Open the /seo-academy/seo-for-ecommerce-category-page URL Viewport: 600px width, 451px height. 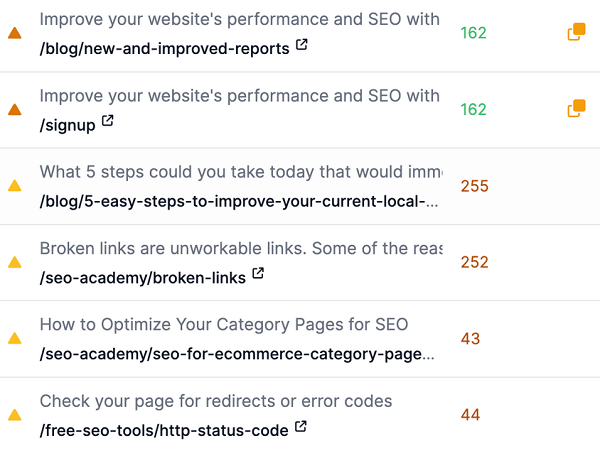[x=237, y=354]
